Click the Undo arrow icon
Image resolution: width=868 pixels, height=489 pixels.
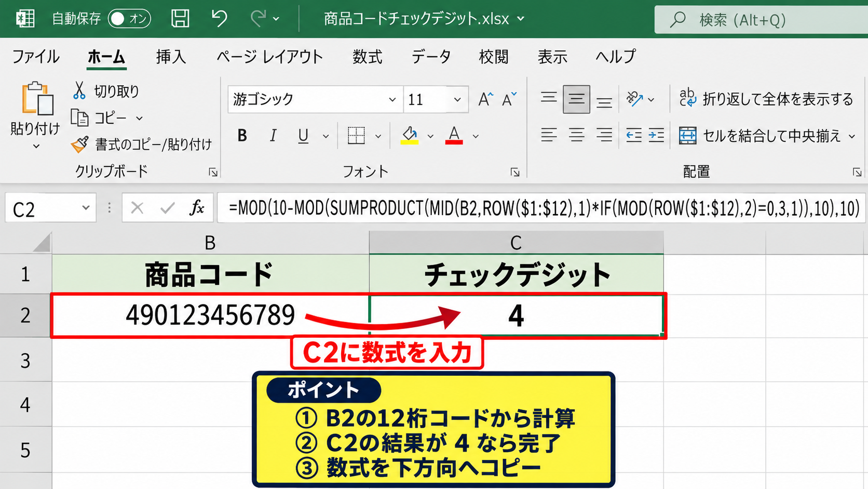[219, 19]
